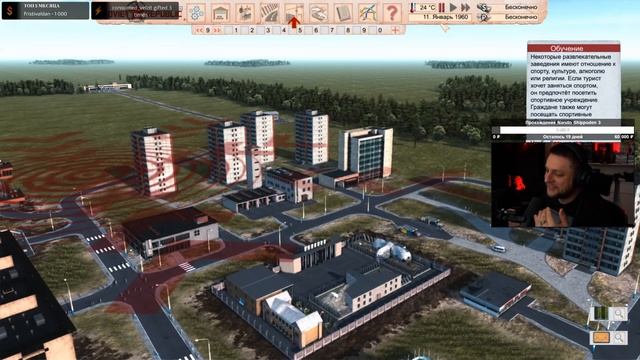Go to next shortcut page arrows
This screenshot has height=360, width=640.
(217, 30)
